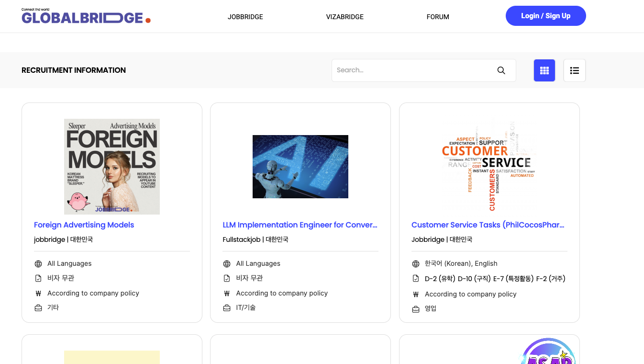Click the 'IT/기술' category text

[x=246, y=308]
